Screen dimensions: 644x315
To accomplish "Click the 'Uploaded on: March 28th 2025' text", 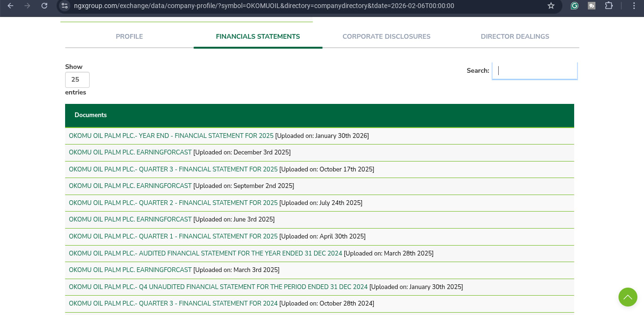I will [389, 254].
